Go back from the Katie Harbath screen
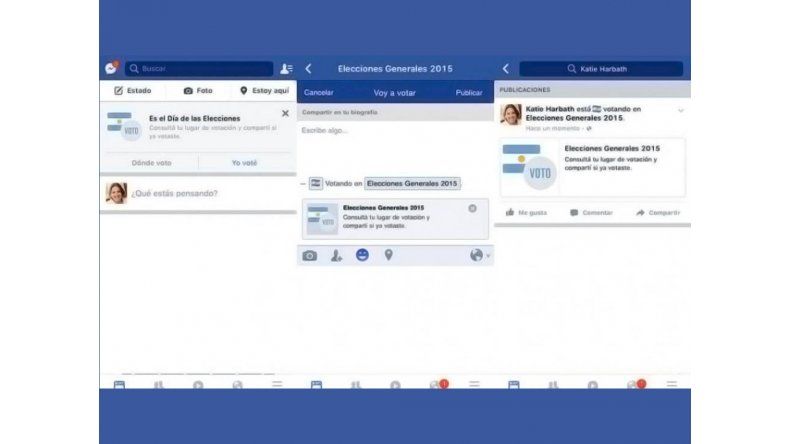 [x=506, y=69]
